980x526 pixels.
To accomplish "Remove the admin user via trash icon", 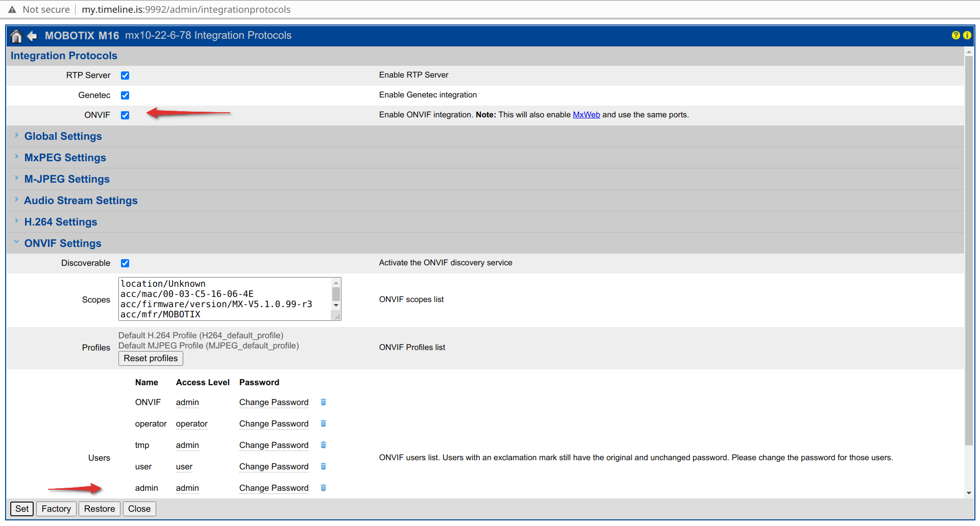I will tap(323, 488).
